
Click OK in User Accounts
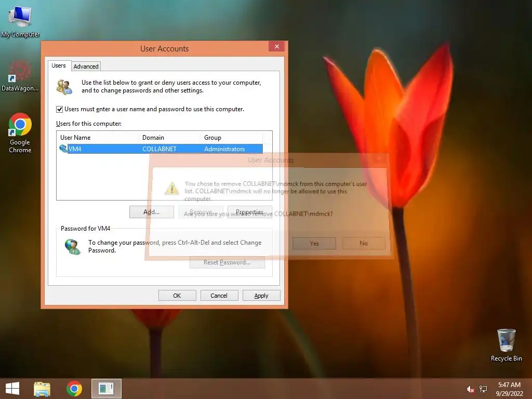[x=177, y=296]
